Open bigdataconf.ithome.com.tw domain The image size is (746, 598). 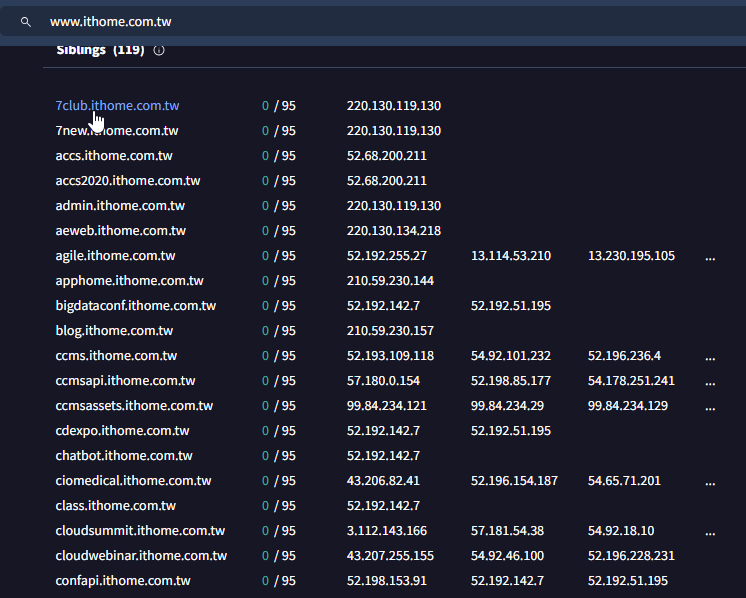[x=136, y=305]
